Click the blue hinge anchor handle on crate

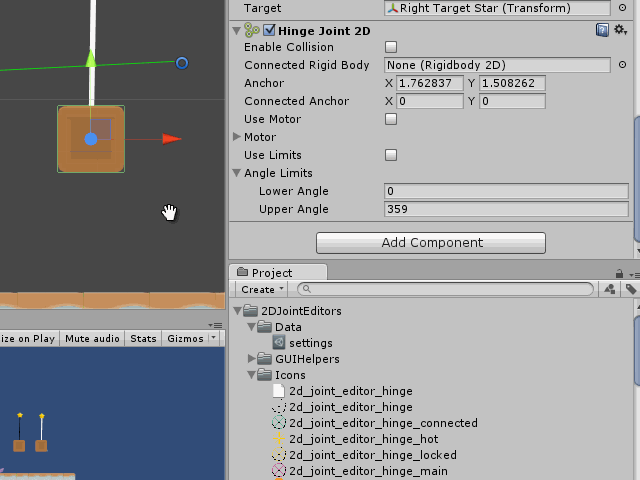(91, 139)
